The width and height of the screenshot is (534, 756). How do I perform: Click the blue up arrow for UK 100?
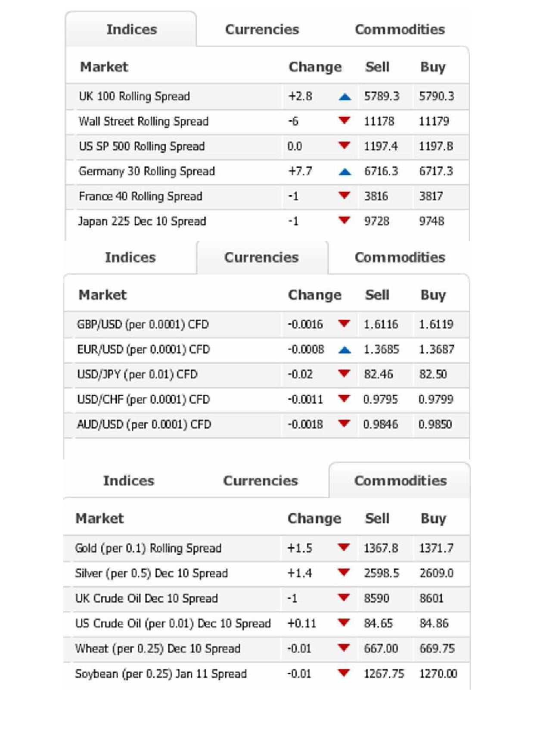[x=345, y=97]
